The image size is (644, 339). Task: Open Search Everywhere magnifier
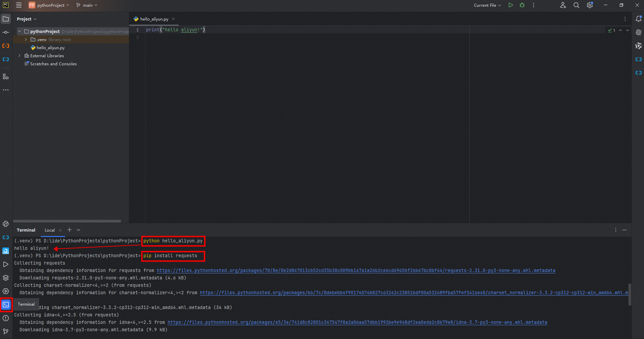coord(576,5)
